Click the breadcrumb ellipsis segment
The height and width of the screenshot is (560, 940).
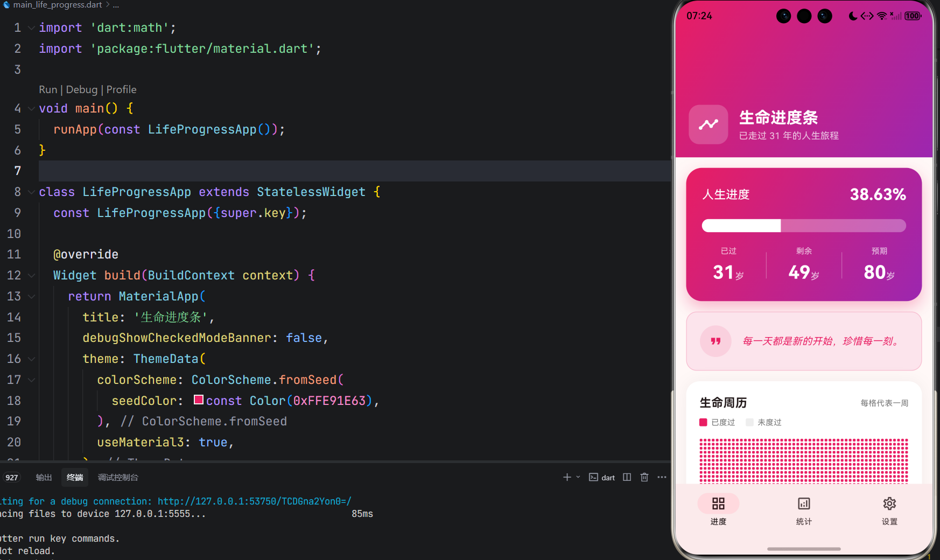pyautogui.click(x=116, y=5)
